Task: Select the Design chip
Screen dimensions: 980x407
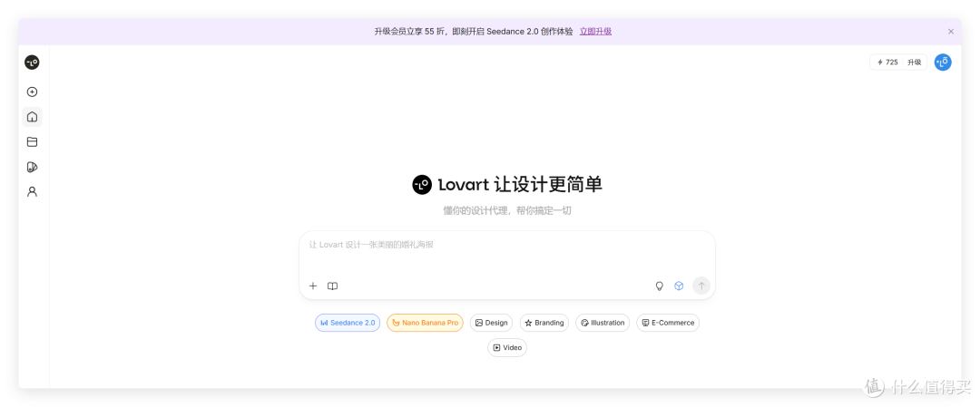Action: [x=491, y=323]
